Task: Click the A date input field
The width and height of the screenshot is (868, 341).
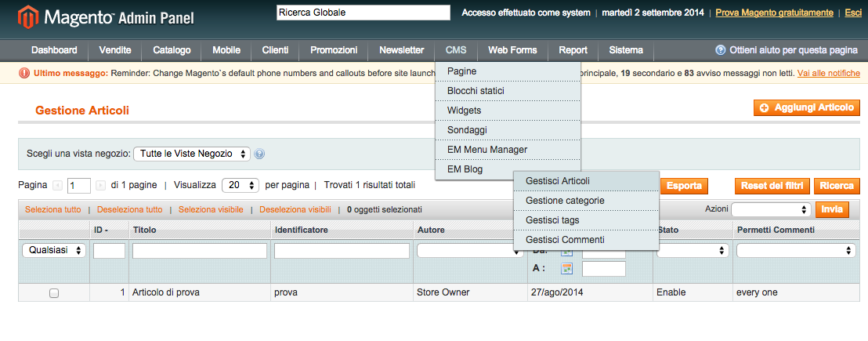Action: (603, 269)
